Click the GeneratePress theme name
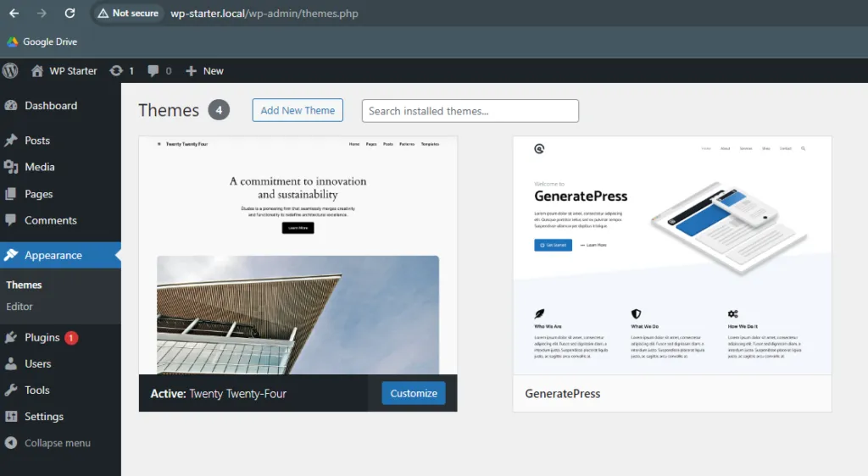868x476 pixels. [563, 394]
